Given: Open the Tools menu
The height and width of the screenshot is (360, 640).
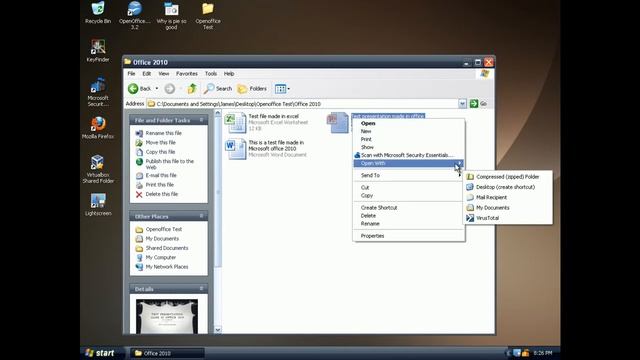Looking at the screenshot, I should tap(211, 73).
